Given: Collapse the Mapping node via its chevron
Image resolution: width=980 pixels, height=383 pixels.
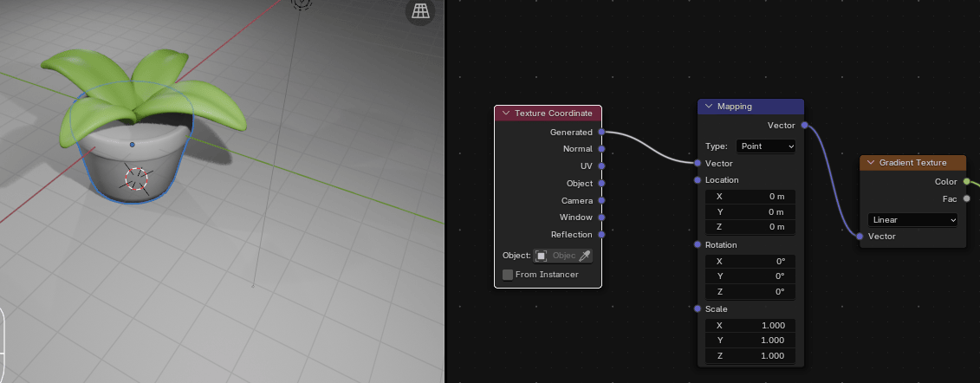Looking at the screenshot, I should coord(709,107).
